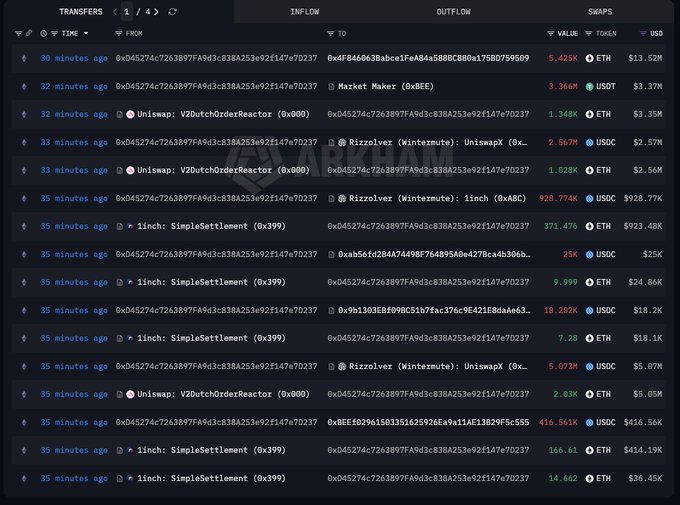
Task: Open Uniswap V2DutchOrderReactor in 1.348K row
Action: (223, 114)
